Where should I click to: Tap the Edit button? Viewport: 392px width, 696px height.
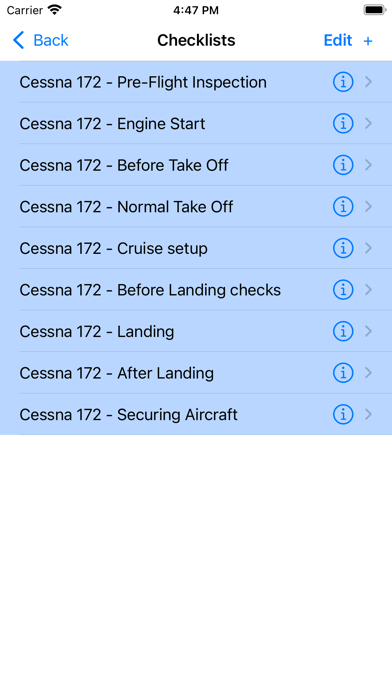338,40
